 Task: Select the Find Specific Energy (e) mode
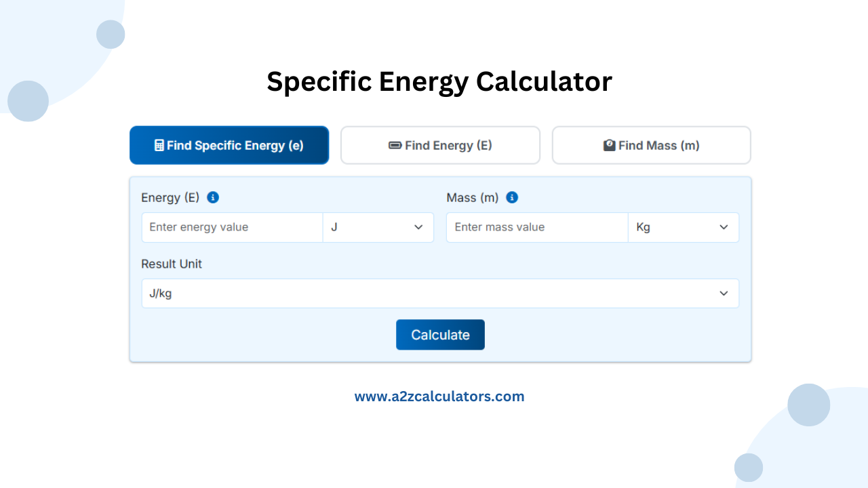(229, 145)
